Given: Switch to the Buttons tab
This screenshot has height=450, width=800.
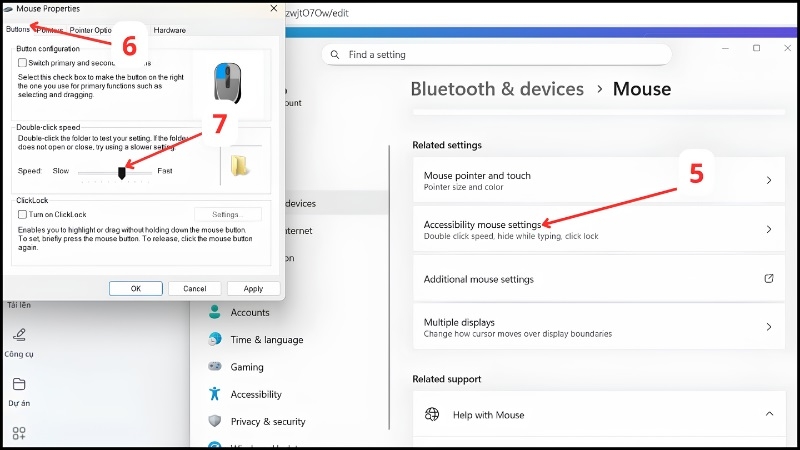Looking at the screenshot, I should coord(18,30).
